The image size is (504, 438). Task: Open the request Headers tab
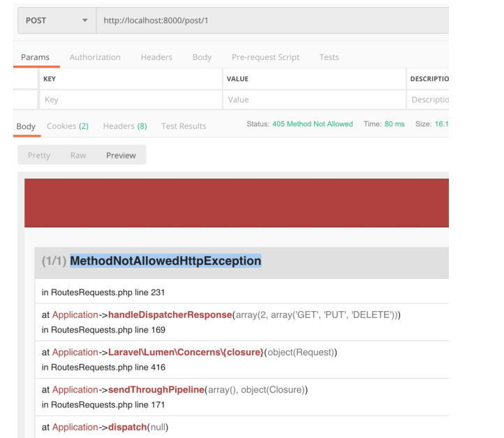(x=156, y=57)
